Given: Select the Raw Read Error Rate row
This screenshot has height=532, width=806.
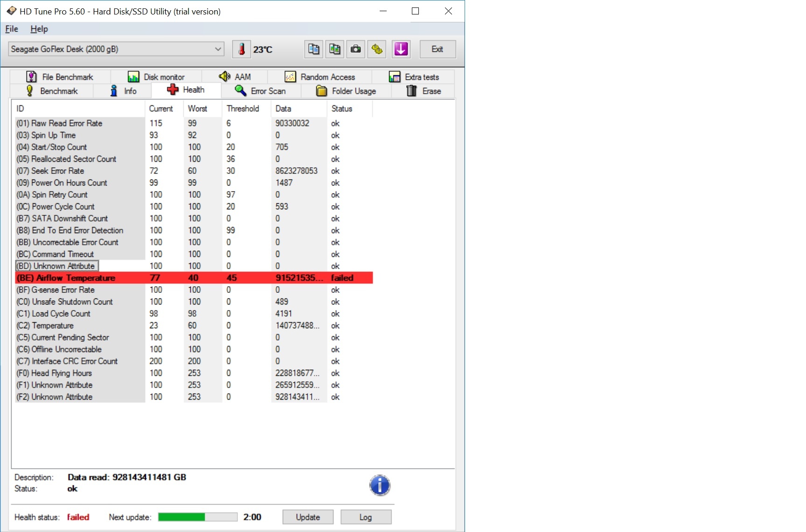Looking at the screenshot, I should pos(194,124).
